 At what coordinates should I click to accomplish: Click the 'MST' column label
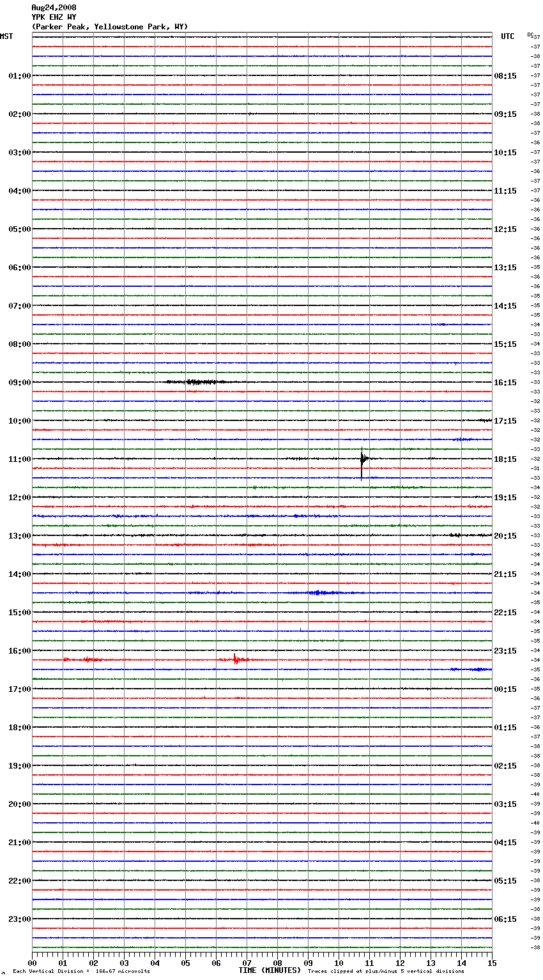tap(6, 36)
